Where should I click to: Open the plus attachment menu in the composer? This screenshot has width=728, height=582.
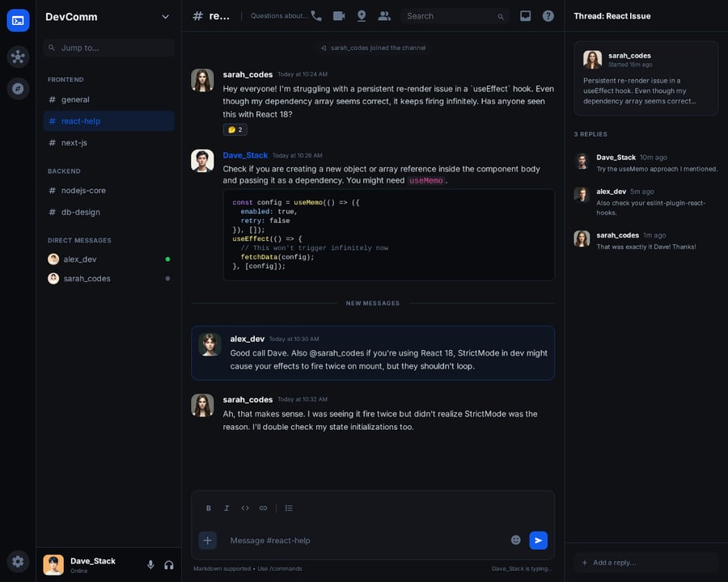pyautogui.click(x=208, y=540)
